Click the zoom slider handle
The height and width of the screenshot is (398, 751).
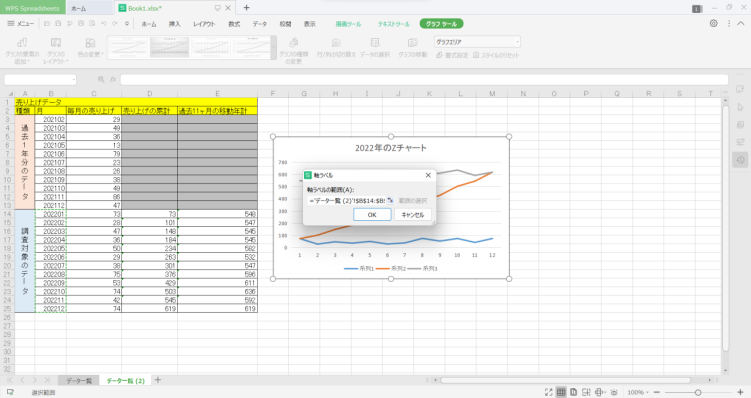(698, 392)
